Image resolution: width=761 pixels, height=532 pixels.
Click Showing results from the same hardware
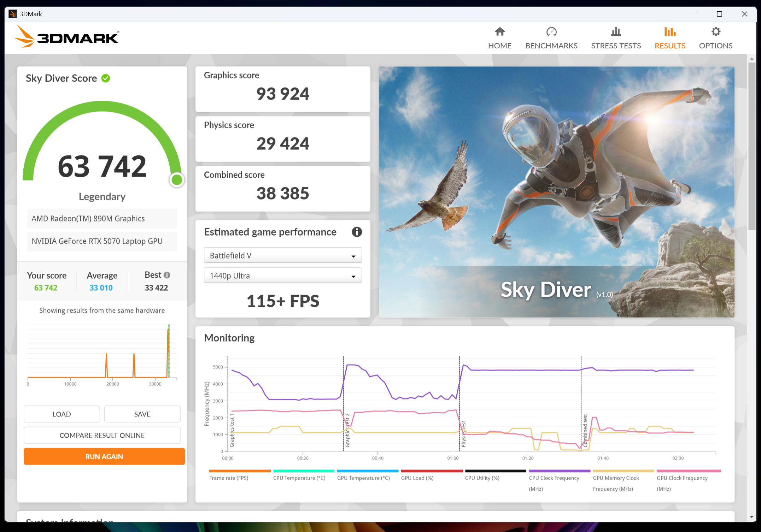coord(102,310)
